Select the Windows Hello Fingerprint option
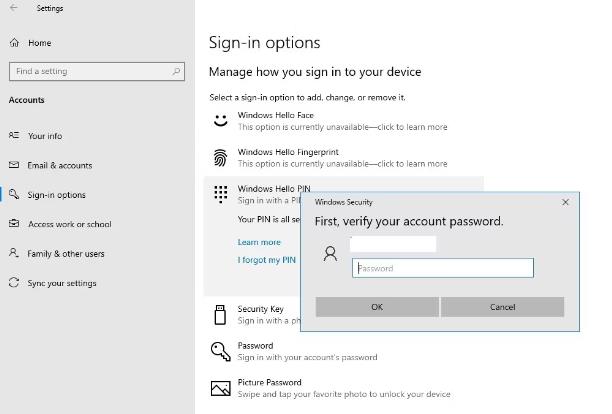This screenshot has width=612, height=414. 288,152
